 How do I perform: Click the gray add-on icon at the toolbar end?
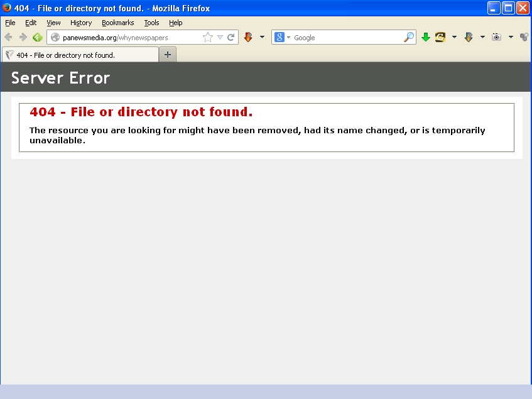coord(524,37)
